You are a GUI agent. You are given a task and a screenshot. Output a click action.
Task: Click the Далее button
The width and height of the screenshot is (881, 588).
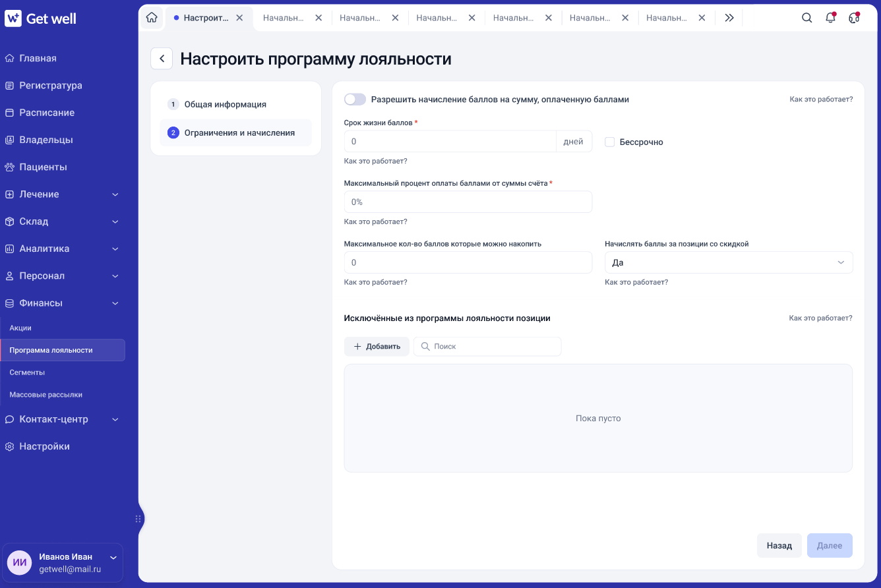click(830, 546)
